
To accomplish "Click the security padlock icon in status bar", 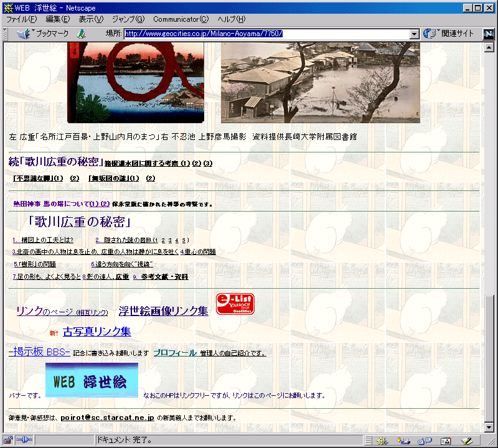I will 8,440.
